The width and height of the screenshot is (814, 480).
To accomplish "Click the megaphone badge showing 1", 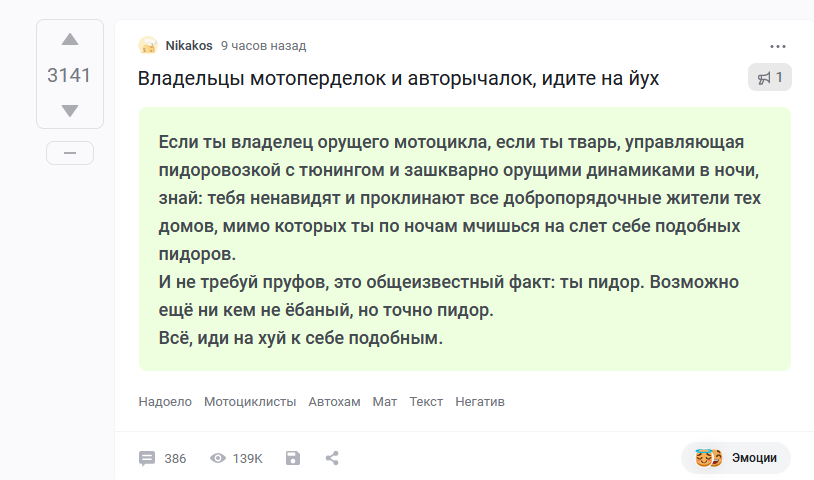I will (x=769, y=77).
